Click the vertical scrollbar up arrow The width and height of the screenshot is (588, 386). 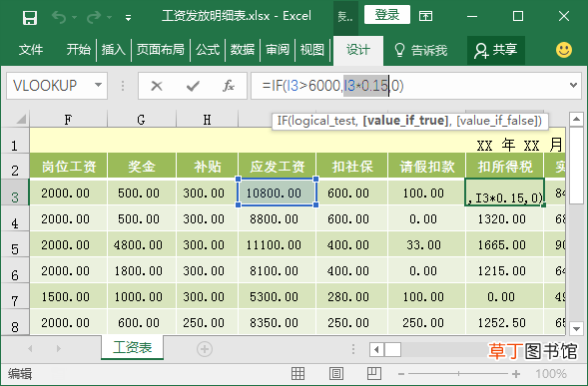(576, 119)
